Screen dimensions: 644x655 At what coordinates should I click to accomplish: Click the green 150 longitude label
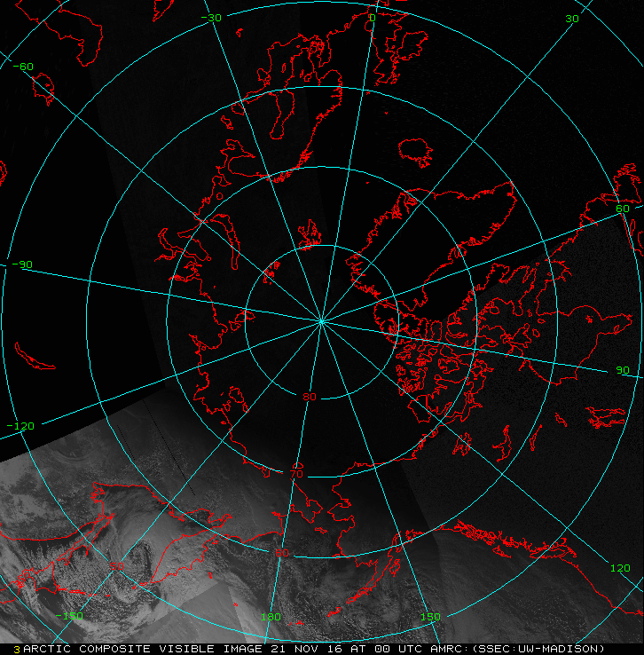(x=430, y=617)
